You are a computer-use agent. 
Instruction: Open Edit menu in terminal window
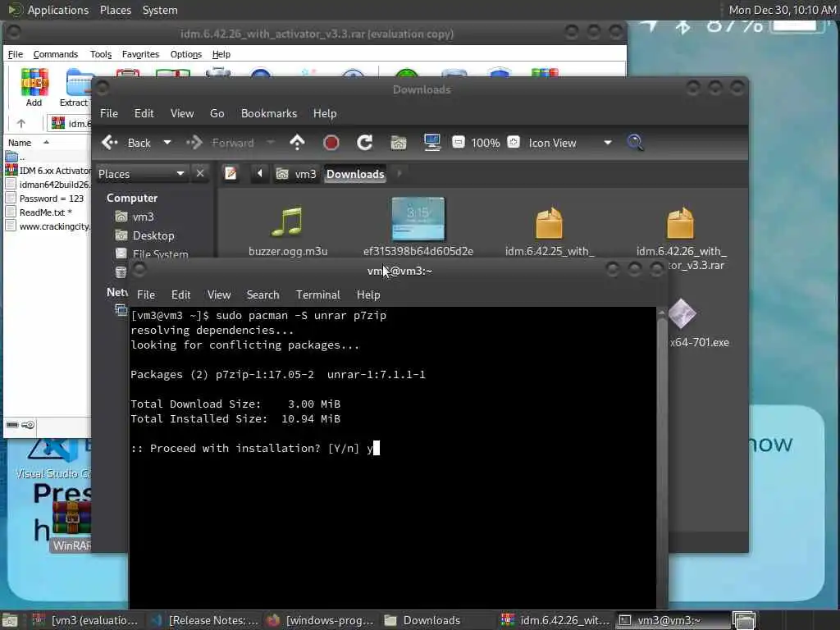click(180, 294)
